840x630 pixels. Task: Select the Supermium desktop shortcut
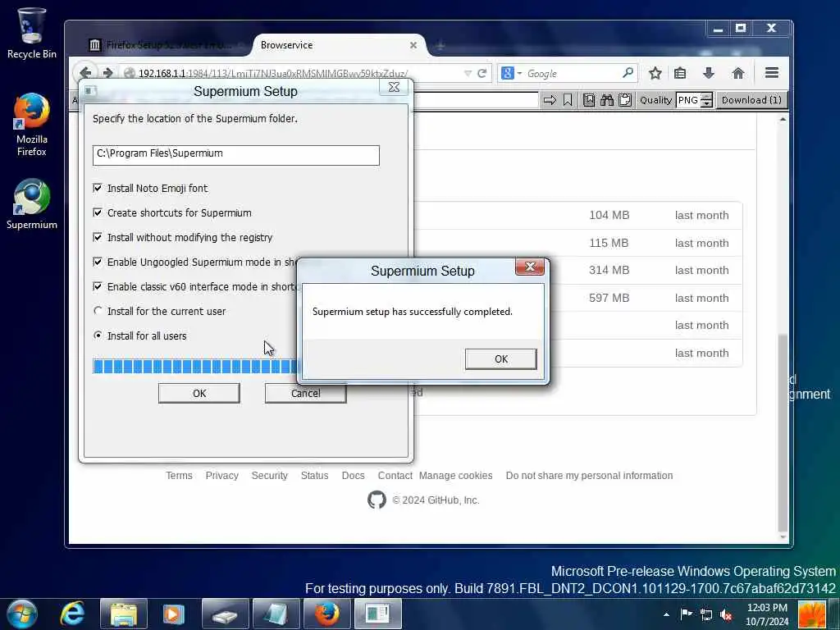[32, 204]
